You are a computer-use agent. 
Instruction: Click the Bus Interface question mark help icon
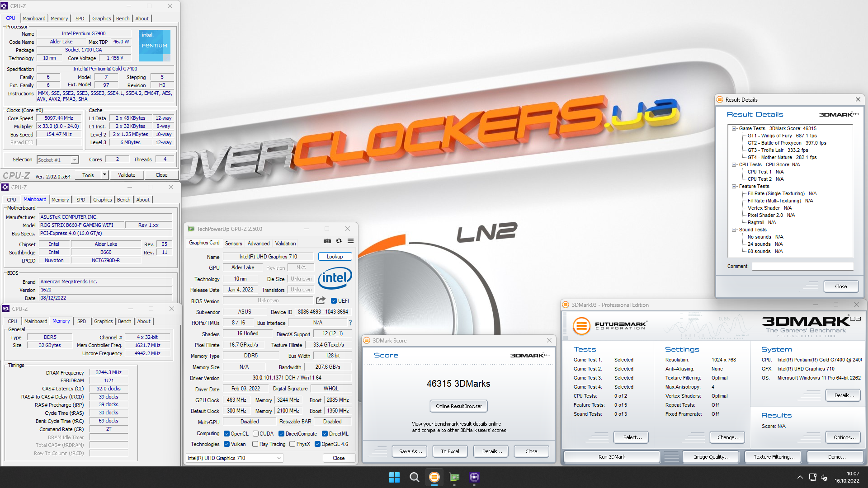tap(350, 323)
